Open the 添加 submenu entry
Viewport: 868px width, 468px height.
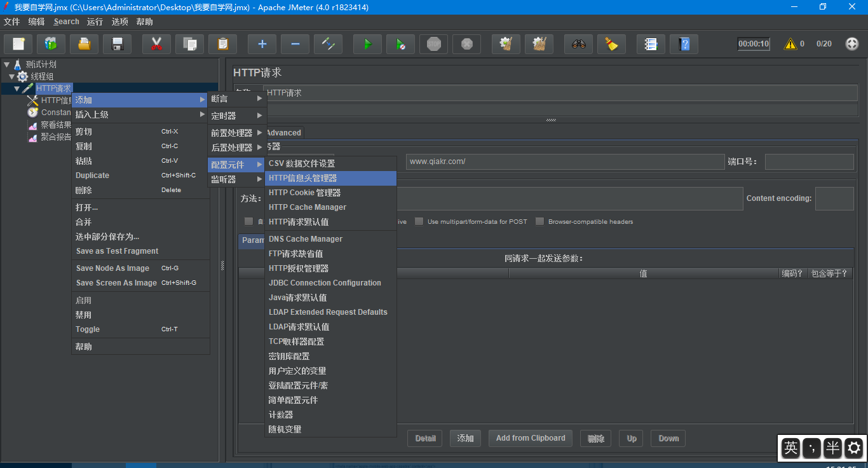[x=140, y=100]
